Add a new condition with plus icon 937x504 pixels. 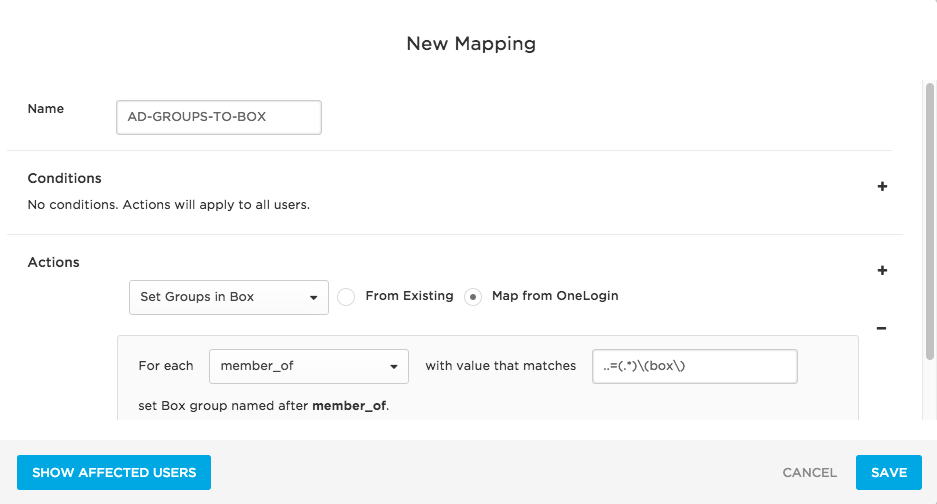882,187
